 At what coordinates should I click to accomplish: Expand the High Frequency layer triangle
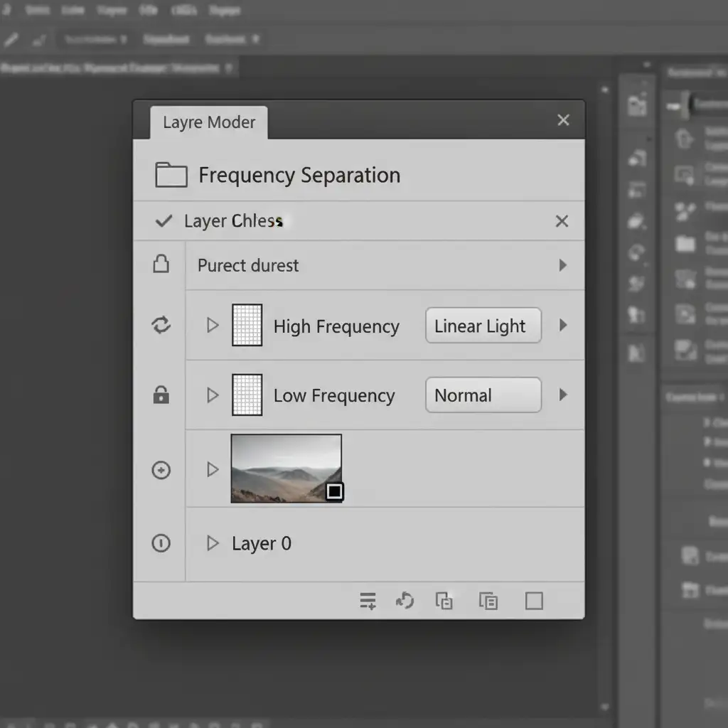point(212,326)
